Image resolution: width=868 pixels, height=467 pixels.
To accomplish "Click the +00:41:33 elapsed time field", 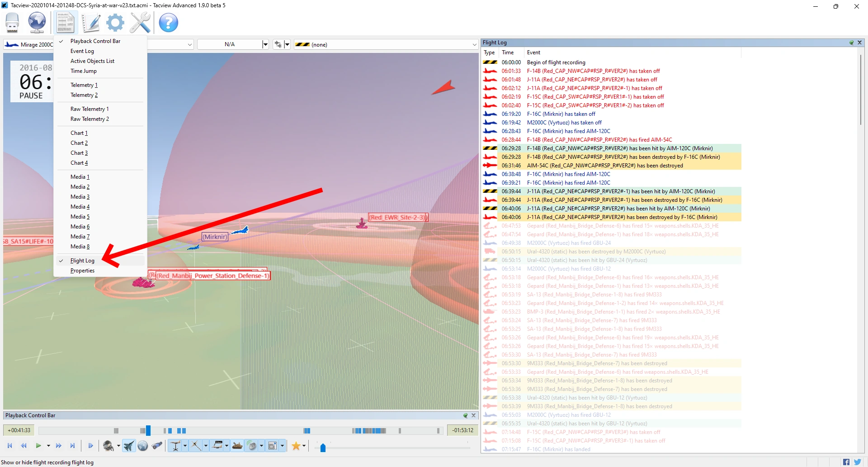I will [19, 430].
